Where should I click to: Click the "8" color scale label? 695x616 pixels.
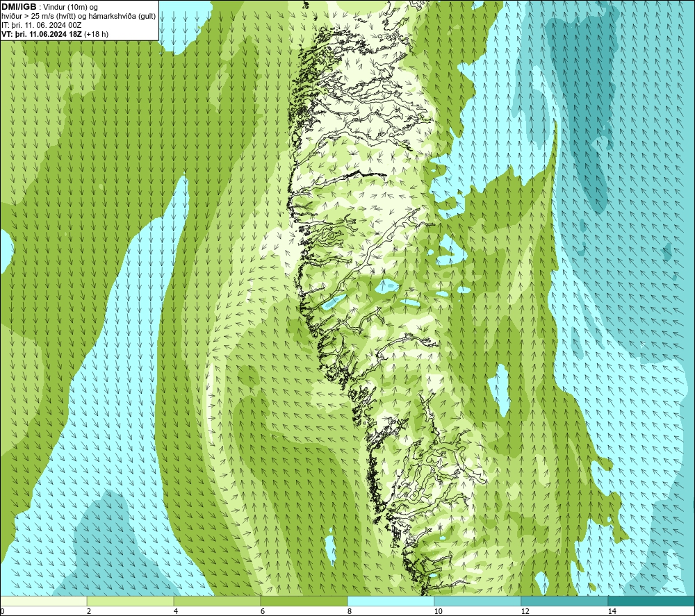click(x=350, y=612)
